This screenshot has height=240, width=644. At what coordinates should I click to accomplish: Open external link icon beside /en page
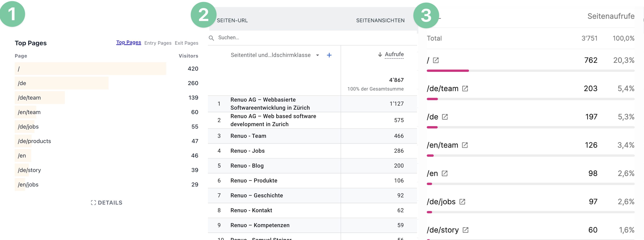pos(445,174)
